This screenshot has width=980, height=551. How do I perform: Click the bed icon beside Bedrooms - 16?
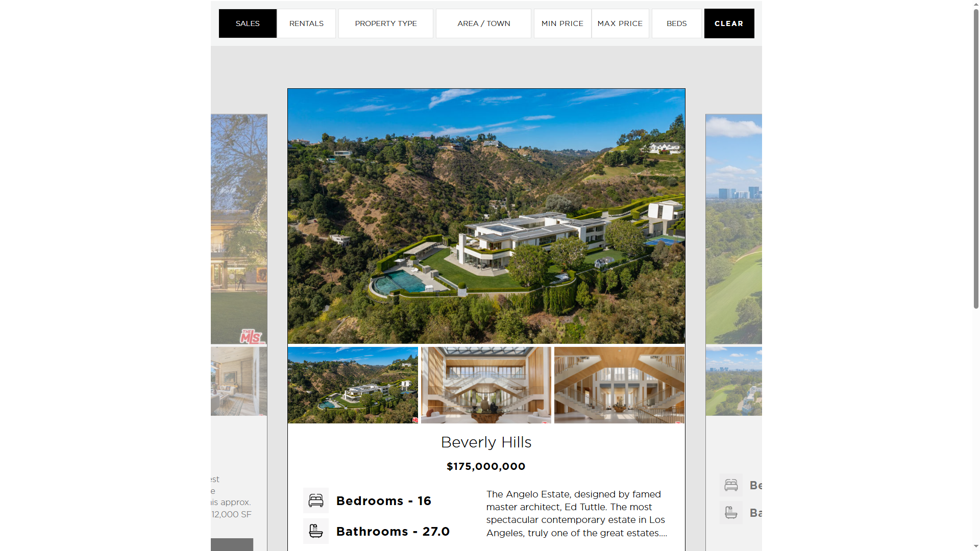click(x=315, y=500)
